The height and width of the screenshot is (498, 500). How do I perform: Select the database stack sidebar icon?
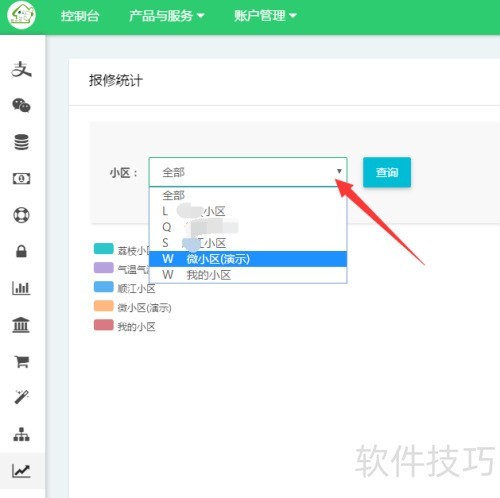[x=21, y=142]
